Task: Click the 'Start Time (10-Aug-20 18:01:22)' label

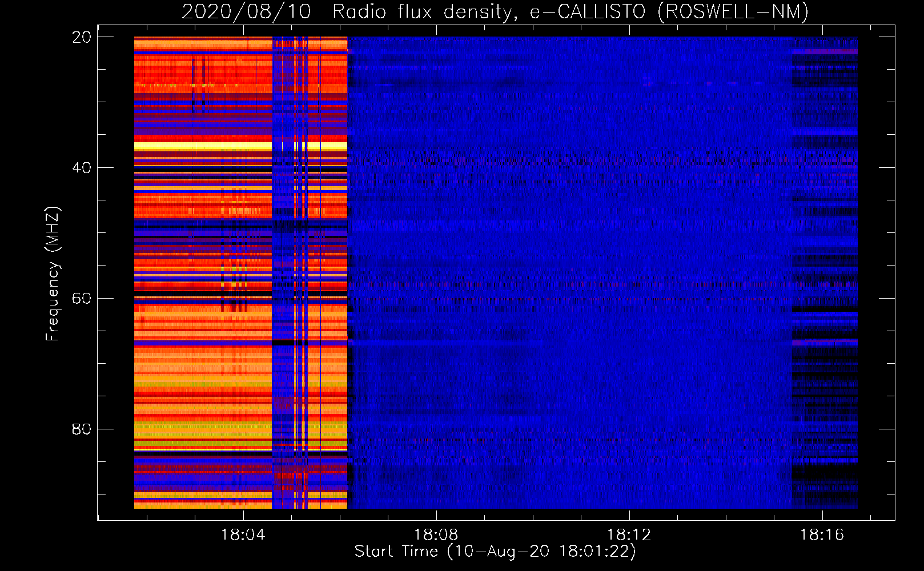Action: pyautogui.click(x=495, y=552)
